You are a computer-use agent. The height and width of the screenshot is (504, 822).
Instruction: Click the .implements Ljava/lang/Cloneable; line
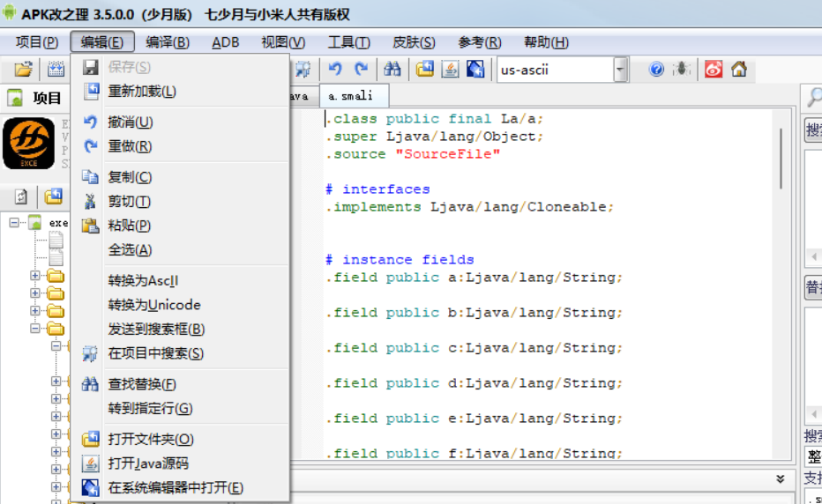point(470,207)
